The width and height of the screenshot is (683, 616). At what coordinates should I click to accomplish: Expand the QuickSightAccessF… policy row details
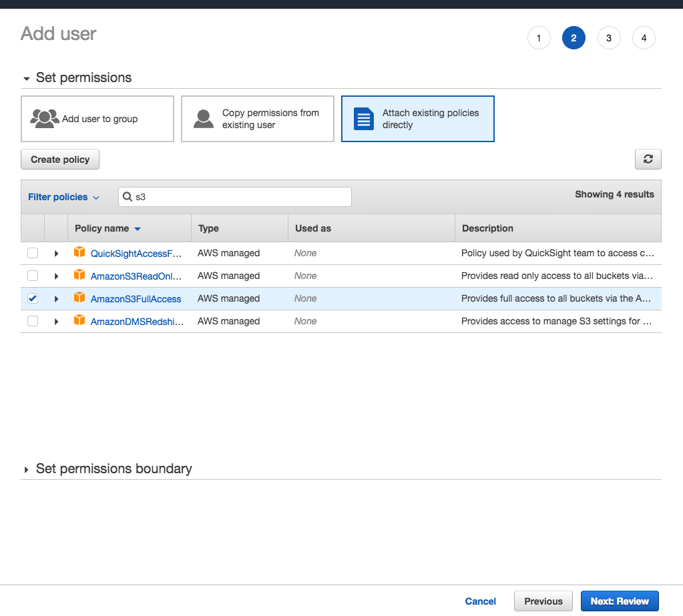pyautogui.click(x=56, y=254)
